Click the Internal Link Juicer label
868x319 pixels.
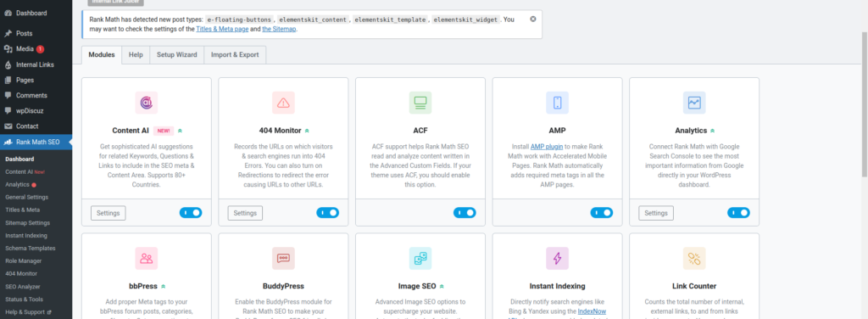[115, 3]
